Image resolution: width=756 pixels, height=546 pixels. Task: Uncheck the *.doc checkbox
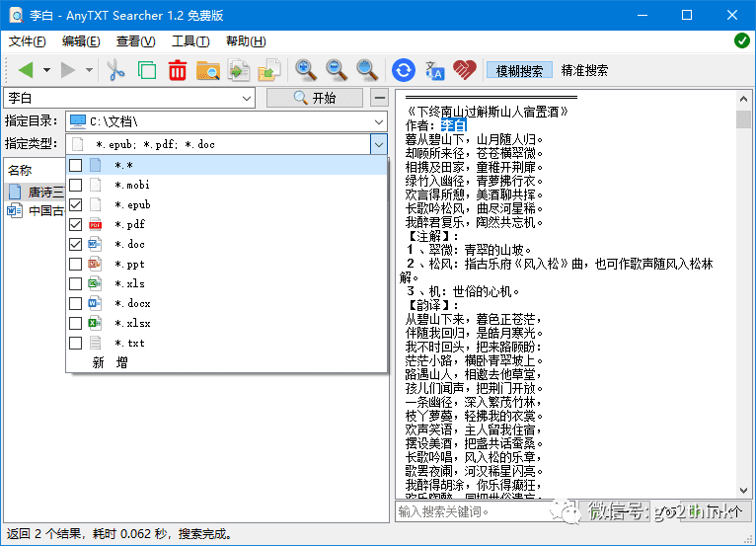[x=75, y=245]
